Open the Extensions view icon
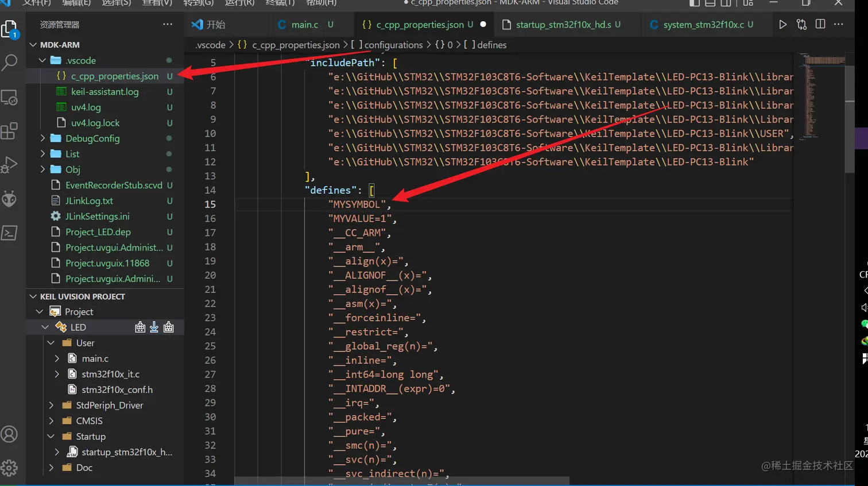The width and height of the screenshot is (868, 486). (10, 131)
